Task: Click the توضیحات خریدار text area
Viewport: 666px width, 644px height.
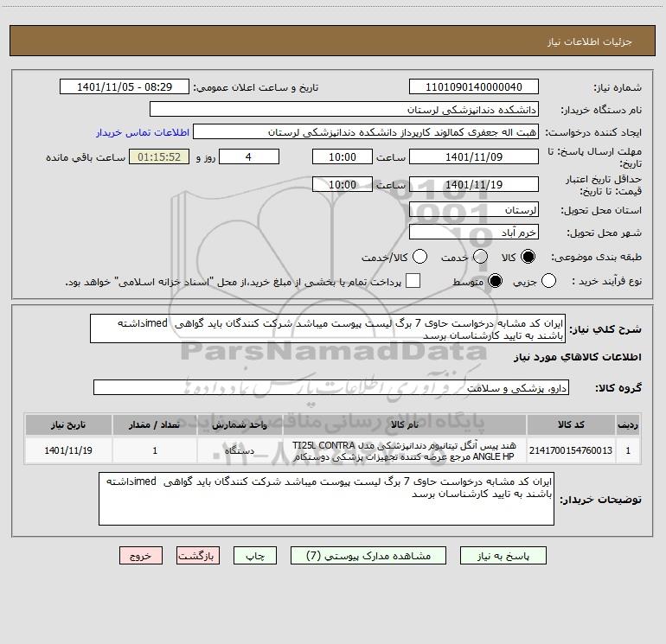Action: 326,499
